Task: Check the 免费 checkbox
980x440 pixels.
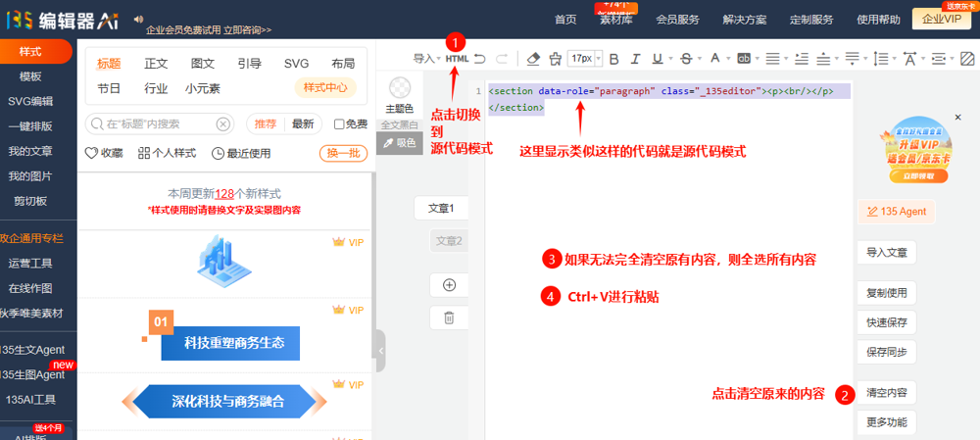Action: point(339,124)
